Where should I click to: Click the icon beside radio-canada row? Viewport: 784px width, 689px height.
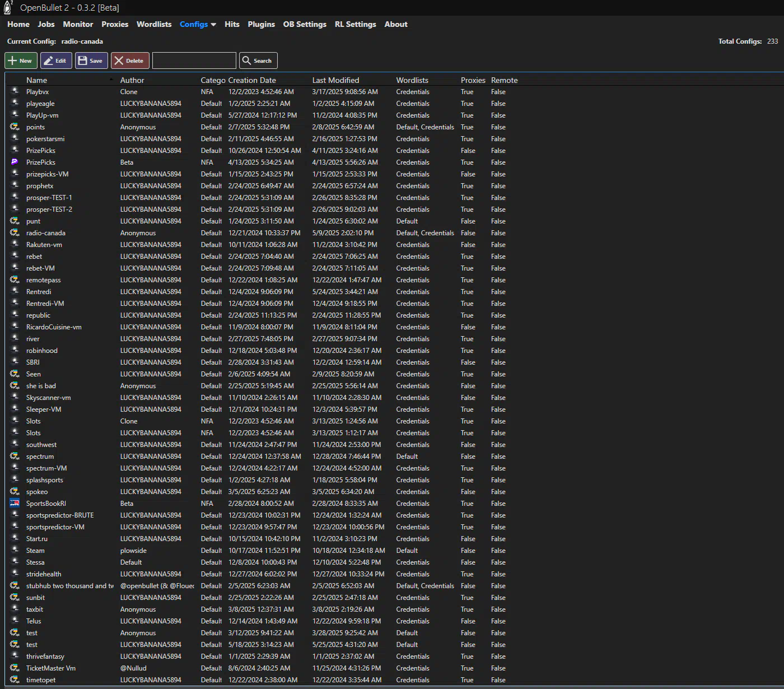pyautogui.click(x=15, y=232)
